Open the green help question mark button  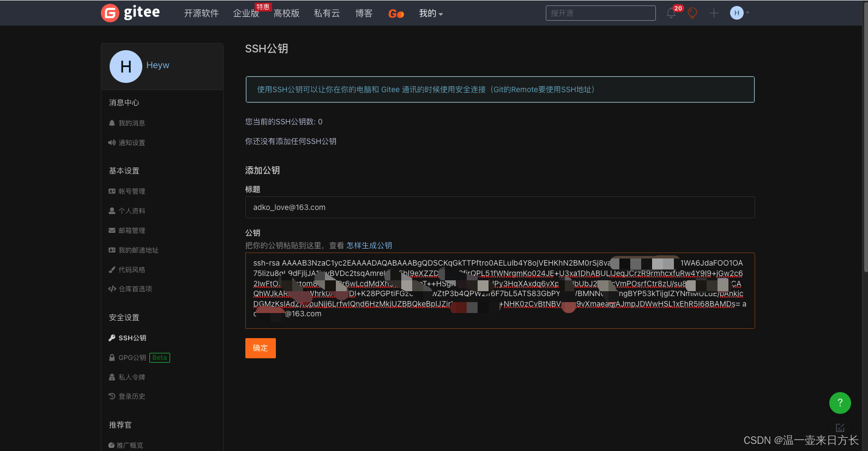[x=840, y=403]
